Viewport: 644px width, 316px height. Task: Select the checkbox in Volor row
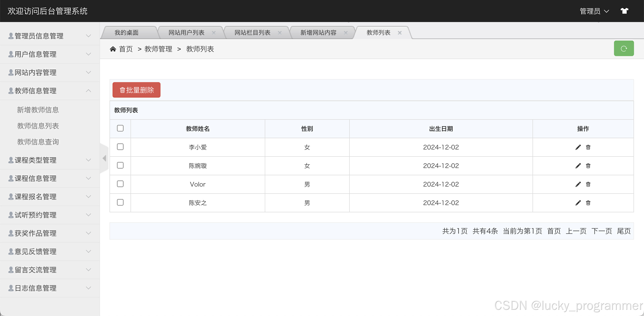pyautogui.click(x=120, y=184)
